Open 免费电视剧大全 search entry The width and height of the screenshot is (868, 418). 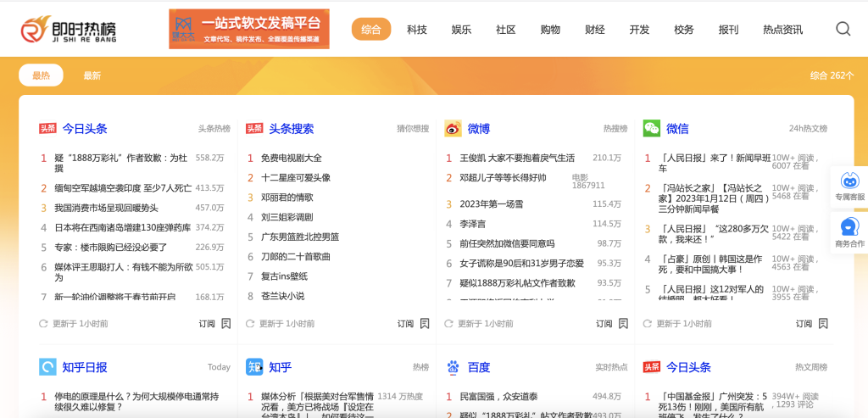click(292, 158)
